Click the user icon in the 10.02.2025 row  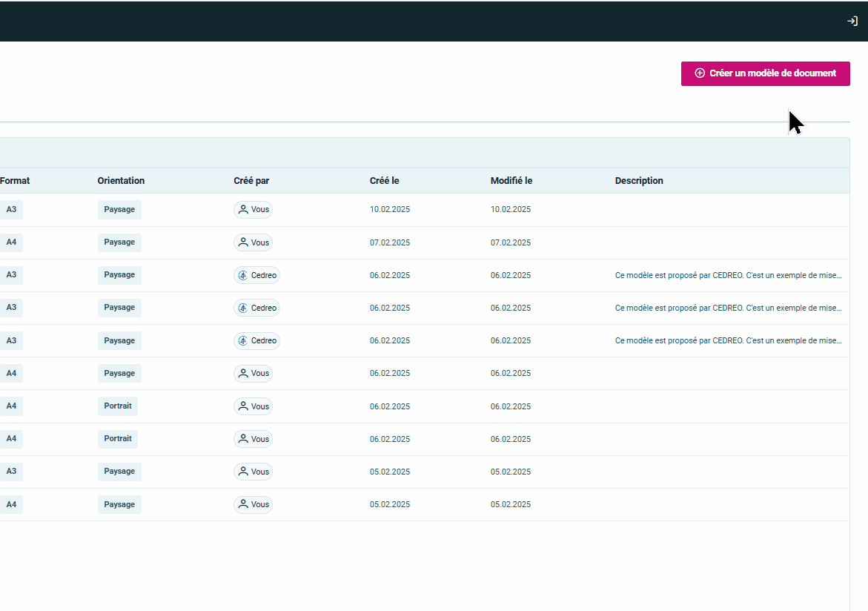[243, 209]
